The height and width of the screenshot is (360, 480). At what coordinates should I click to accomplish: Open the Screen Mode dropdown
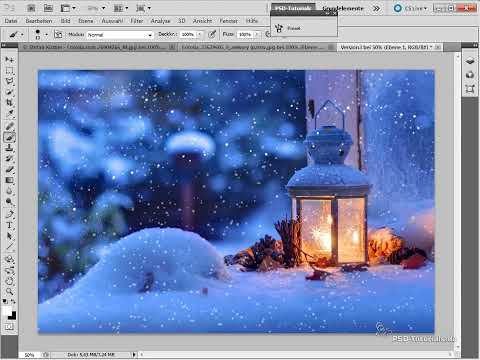[x=143, y=8]
